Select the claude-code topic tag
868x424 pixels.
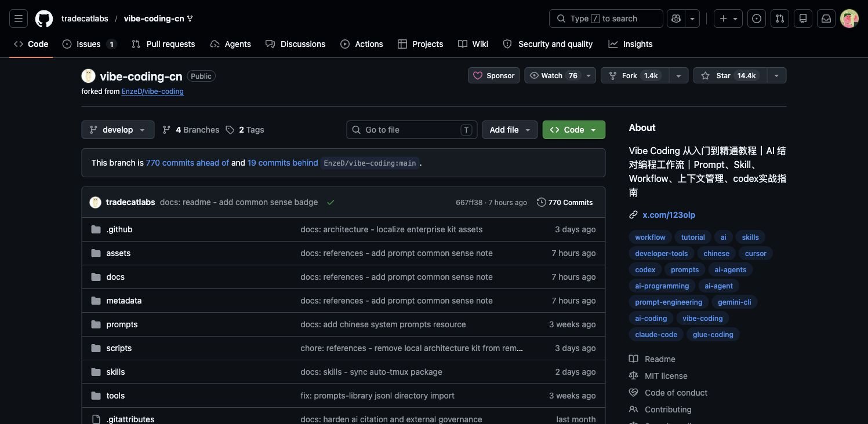[656, 335]
